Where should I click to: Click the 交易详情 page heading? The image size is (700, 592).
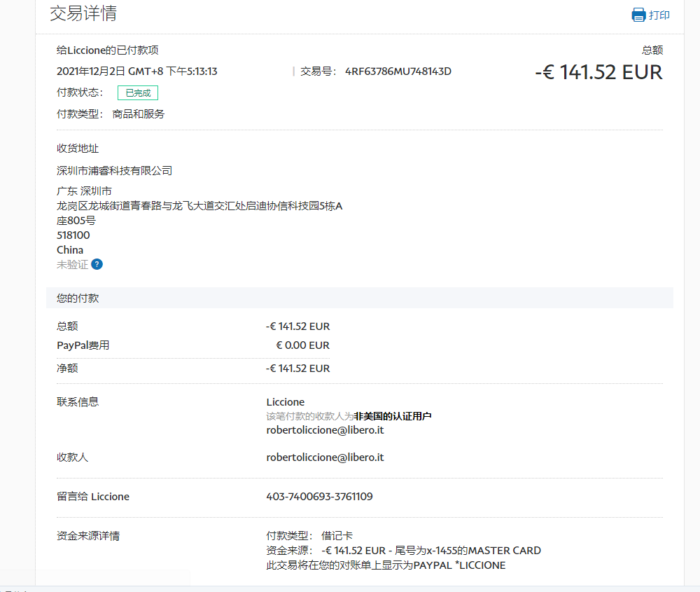click(x=83, y=13)
